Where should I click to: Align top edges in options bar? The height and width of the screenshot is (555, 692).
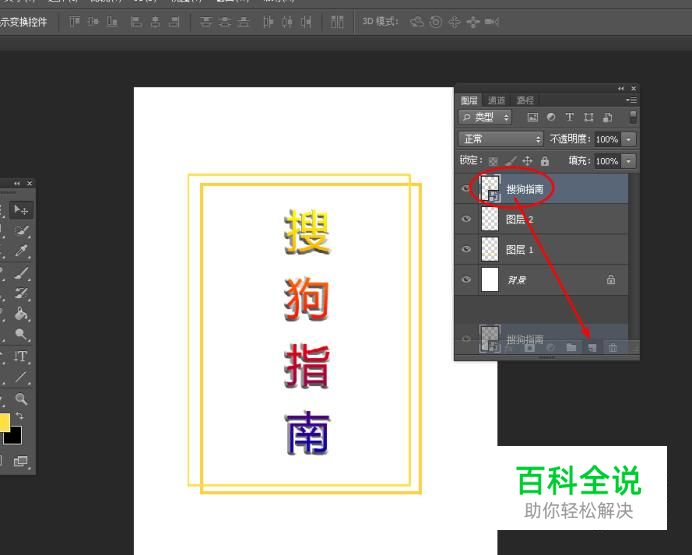coord(74,21)
